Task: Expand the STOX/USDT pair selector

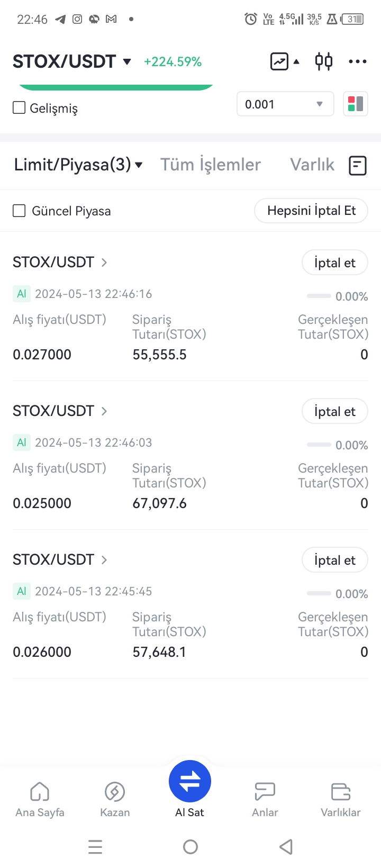Action: coord(72,61)
